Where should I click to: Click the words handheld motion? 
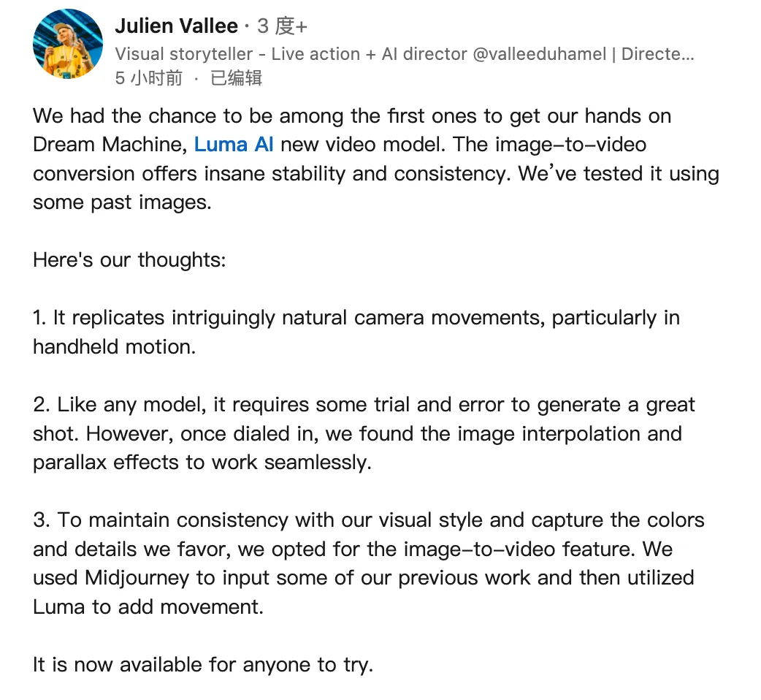pyautogui.click(x=114, y=346)
